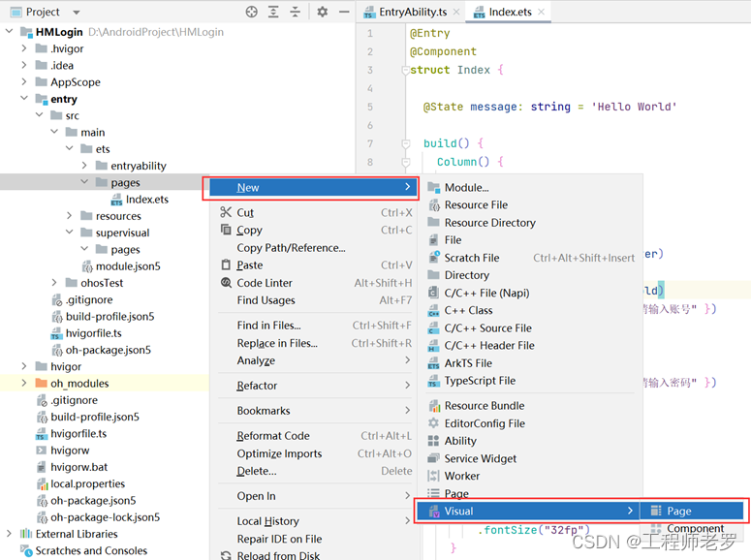Click ArkTS File icon
Image resolution: width=751 pixels, height=560 pixels.
[x=433, y=363]
